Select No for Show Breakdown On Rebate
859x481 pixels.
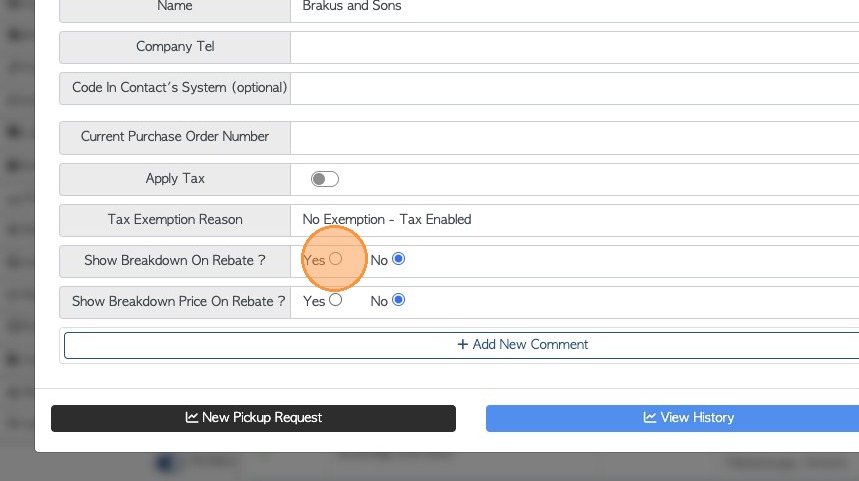(x=399, y=259)
